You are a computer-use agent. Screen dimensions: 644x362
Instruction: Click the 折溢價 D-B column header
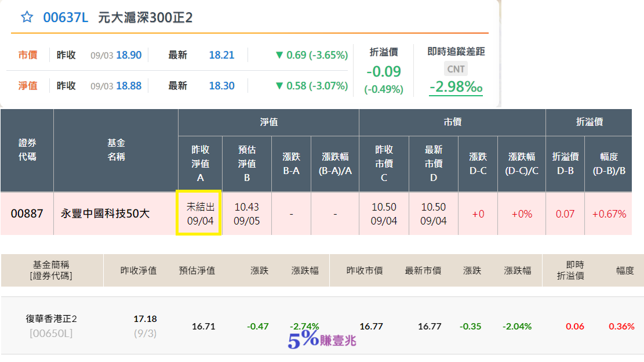565,164
